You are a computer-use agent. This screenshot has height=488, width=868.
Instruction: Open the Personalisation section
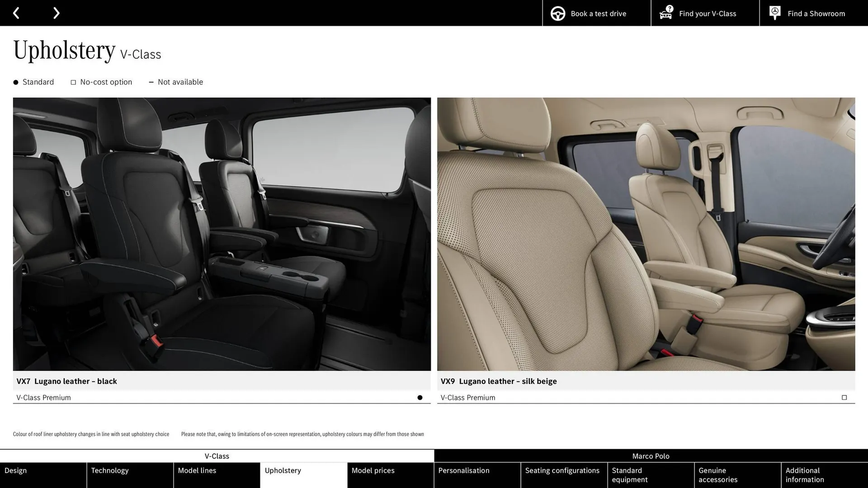point(464,470)
